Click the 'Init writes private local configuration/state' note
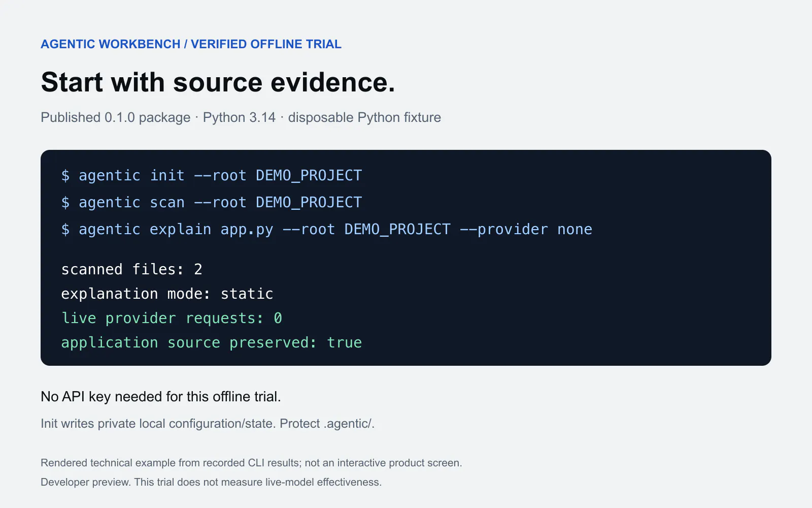This screenshot has width=812, height=508. (x=208, y=424)
